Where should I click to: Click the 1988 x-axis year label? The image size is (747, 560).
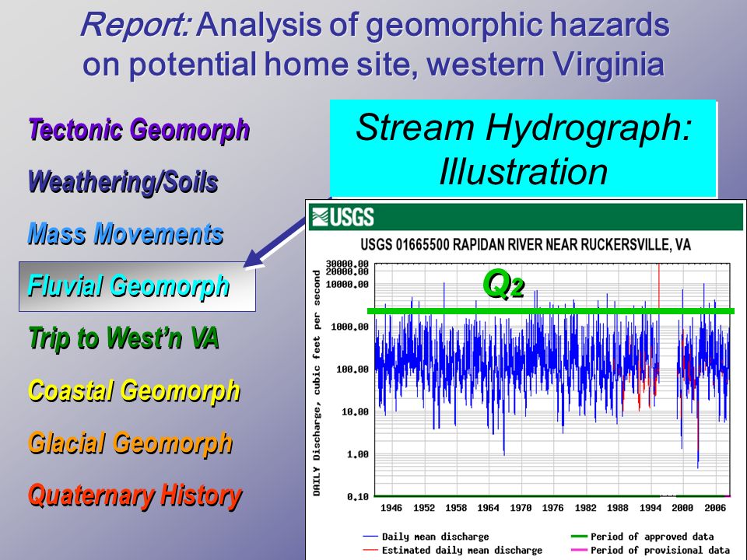click(618, 508)
